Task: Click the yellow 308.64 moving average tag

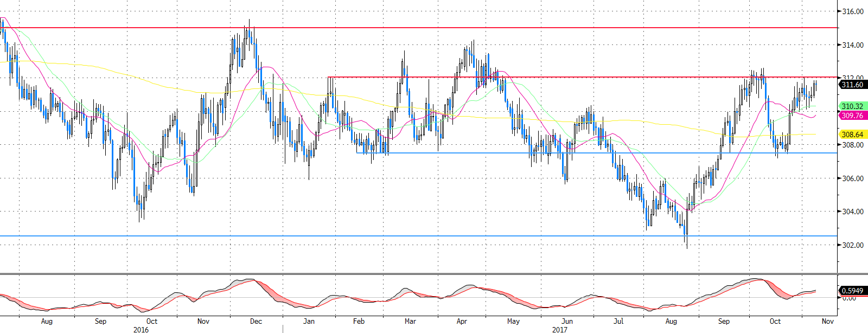Action: (x=852, y=135)
